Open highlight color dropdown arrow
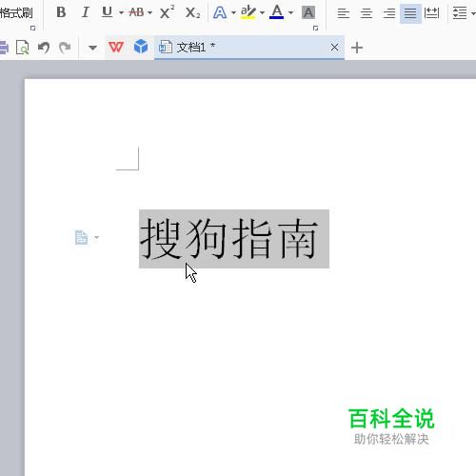This screenshot has height=476, width=476. (262, 13)
